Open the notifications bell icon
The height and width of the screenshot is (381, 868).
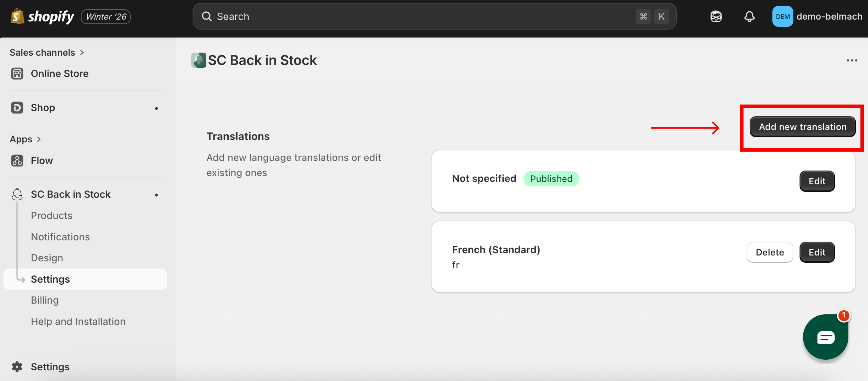coord(749,17)
